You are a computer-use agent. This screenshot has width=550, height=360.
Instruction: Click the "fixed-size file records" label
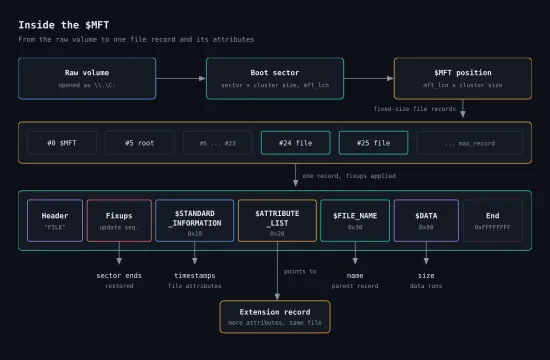point(415,109)
